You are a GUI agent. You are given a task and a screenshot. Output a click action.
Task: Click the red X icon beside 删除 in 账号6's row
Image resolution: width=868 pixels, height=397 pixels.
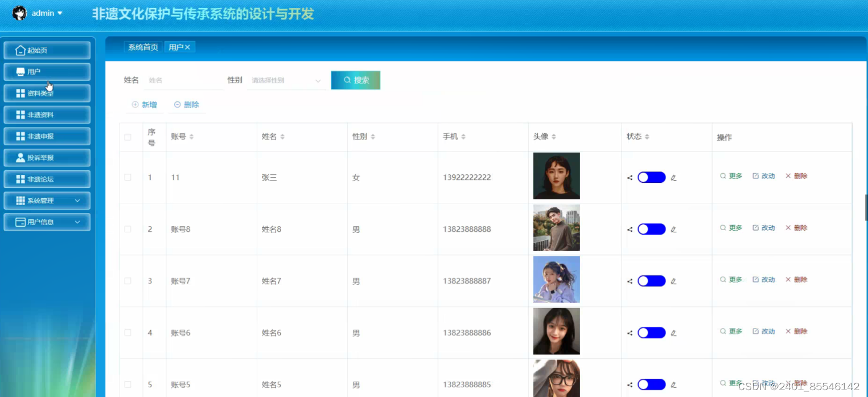[788, 331]
